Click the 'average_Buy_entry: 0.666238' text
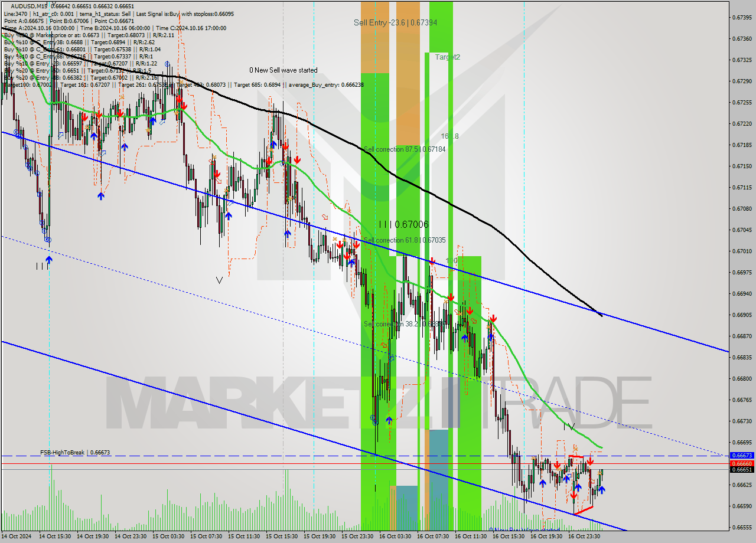This screenshot has height=543, width=756. [x=326, y=84]
